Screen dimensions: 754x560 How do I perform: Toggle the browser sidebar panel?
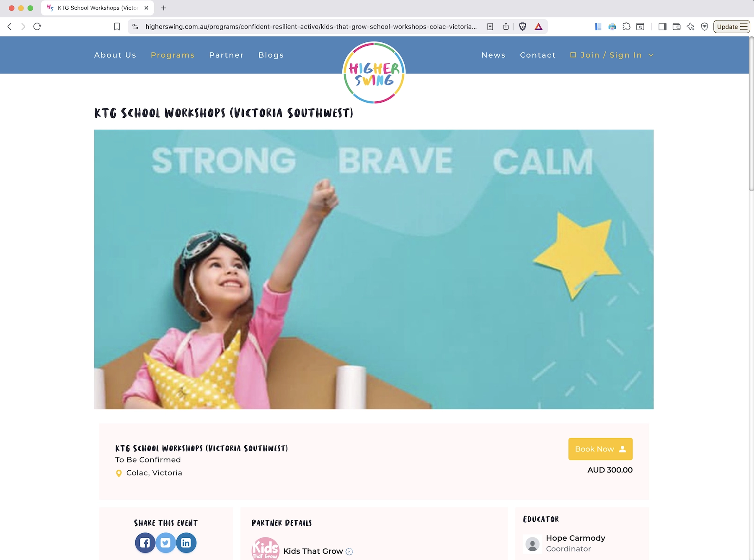pyautogui.click(x=662, y=27)
